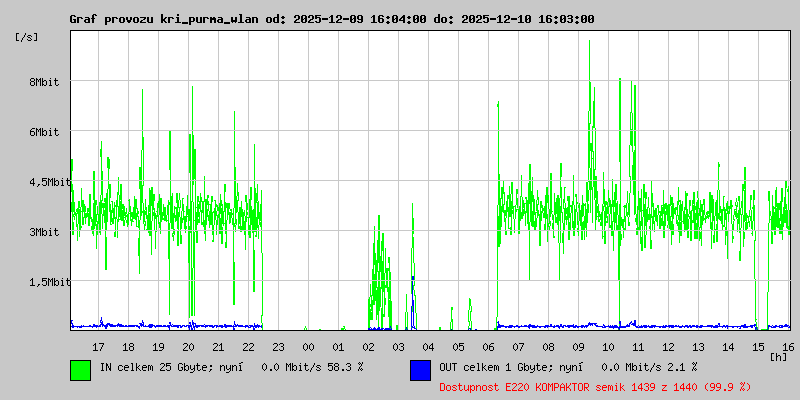This screenshot has width=800, height=400.
Task: Click the '21' hour axis label
Action: [x=218, y=347]
